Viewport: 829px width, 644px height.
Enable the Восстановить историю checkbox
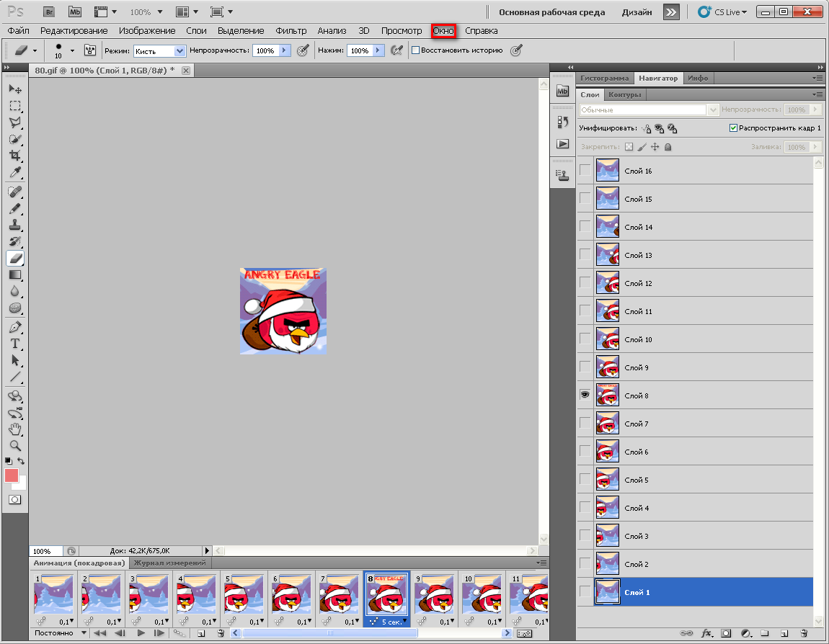[x=415, y=50]
